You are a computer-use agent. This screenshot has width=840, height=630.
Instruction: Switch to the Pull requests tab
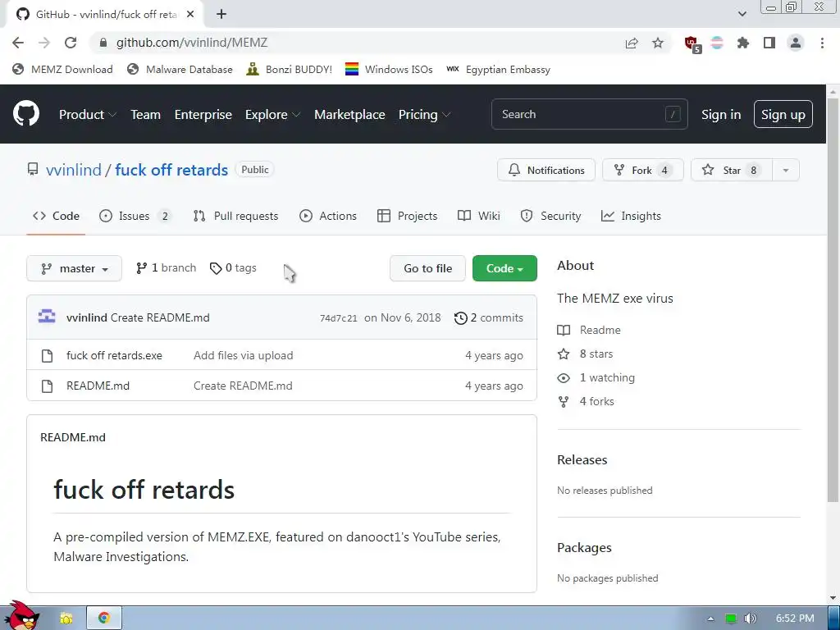pos(235,216)
